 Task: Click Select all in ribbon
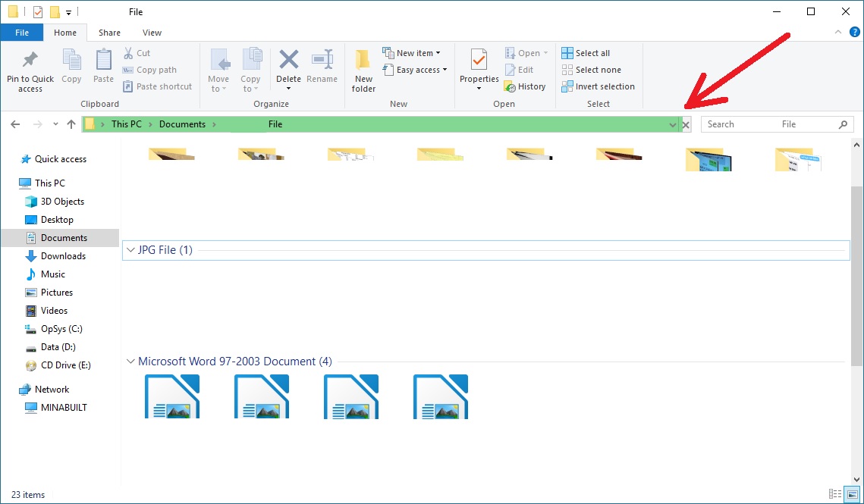[586, 53]
